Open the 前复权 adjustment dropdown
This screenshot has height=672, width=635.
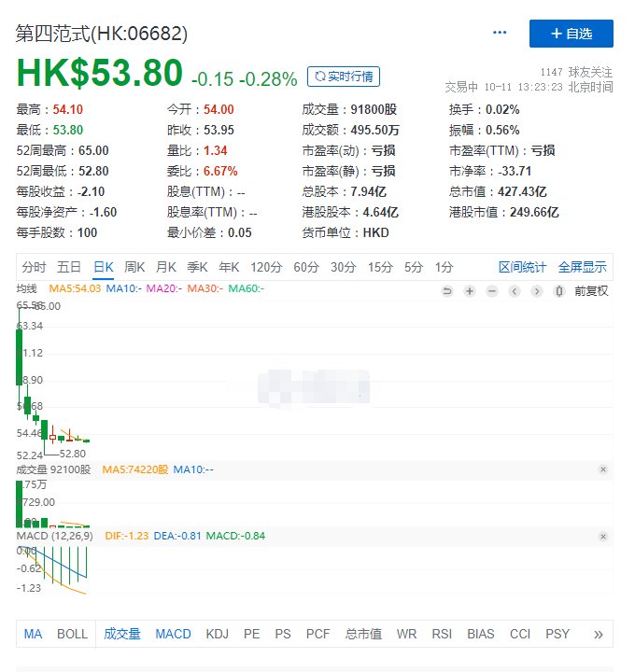coord(591,291)
